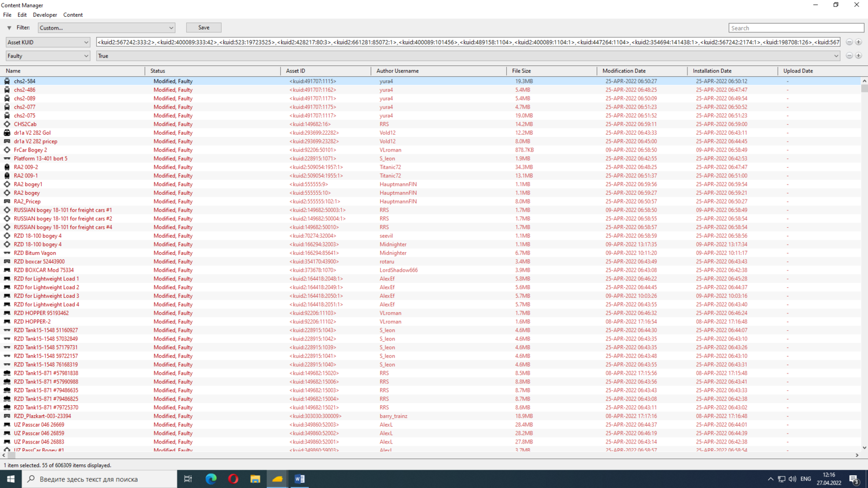The height and width of the screenshot is (488, 868).
Task: Sort by the Upload Date column header
Action: [x=819, y=71]
